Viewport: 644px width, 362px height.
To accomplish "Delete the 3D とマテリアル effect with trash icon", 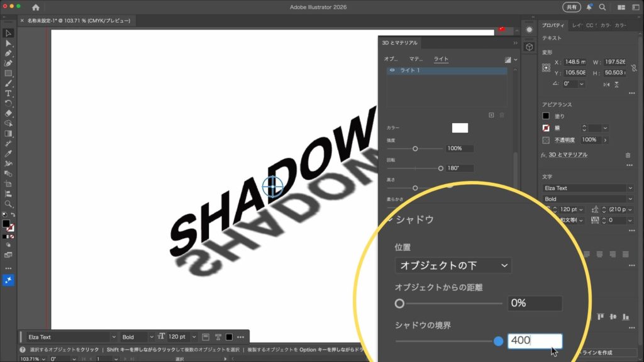I will tap(628, 155).
